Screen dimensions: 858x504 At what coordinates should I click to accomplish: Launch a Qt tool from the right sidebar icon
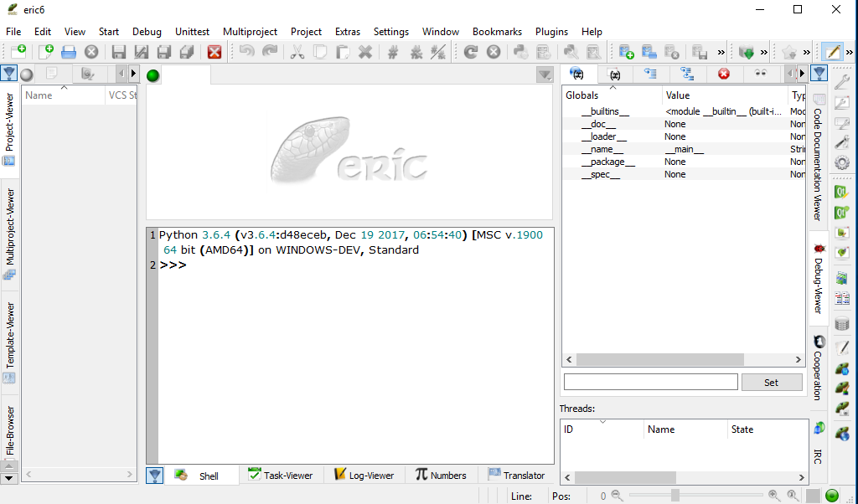coord(841,191)
